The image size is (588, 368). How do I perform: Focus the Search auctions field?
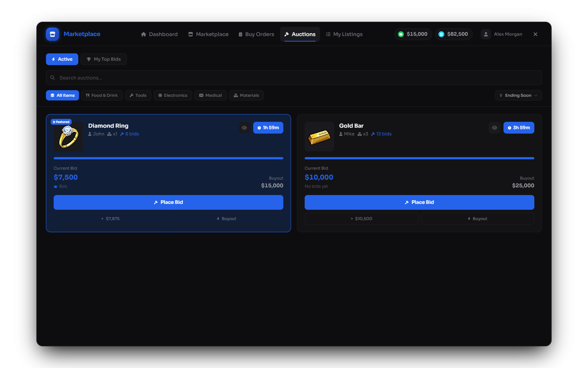294,78
